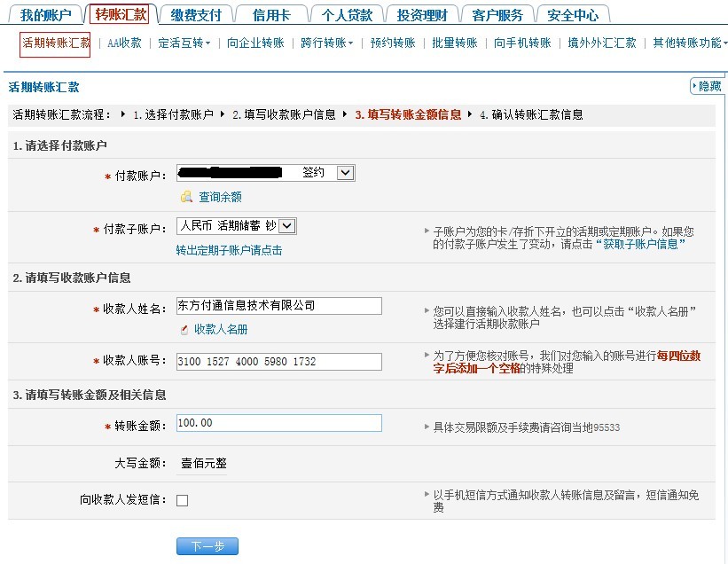Expand the 定活互转 submenu
The image size is (728, 564).
point(184,43)
